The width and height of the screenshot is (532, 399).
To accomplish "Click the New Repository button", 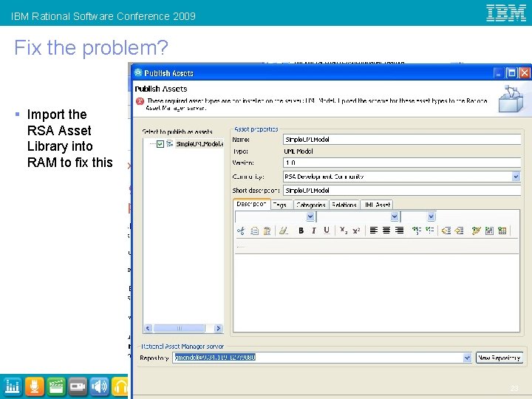I will (x=499, y=358).
